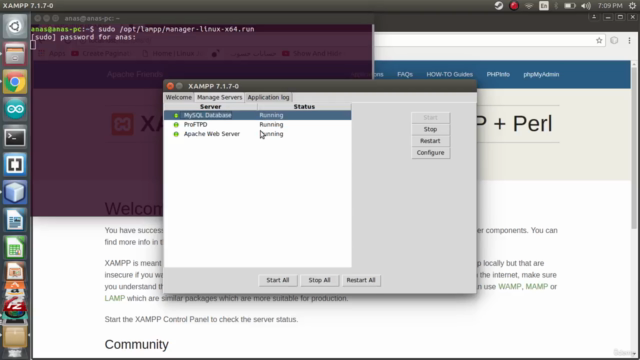Click the clock showing 7:09 PM
Image resolution: width=640 pixels, height=360 pixels.
(610, 6)
